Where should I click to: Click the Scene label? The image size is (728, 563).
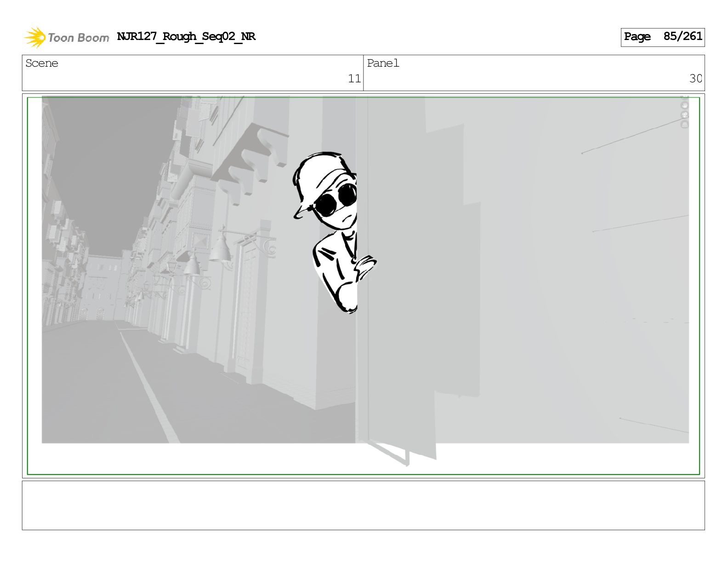tap(42, 63)
